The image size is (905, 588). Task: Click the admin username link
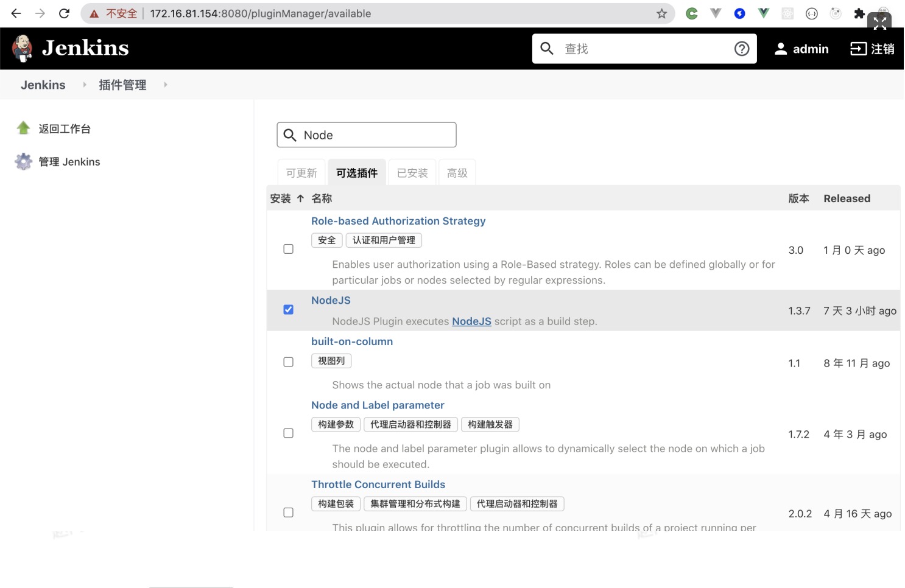click(x=811, y=49)
